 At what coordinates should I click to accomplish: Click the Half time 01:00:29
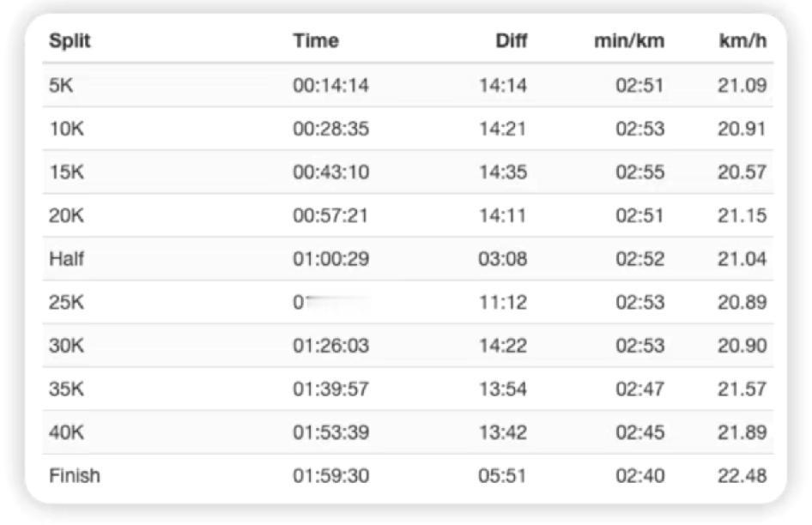point(330,259)
